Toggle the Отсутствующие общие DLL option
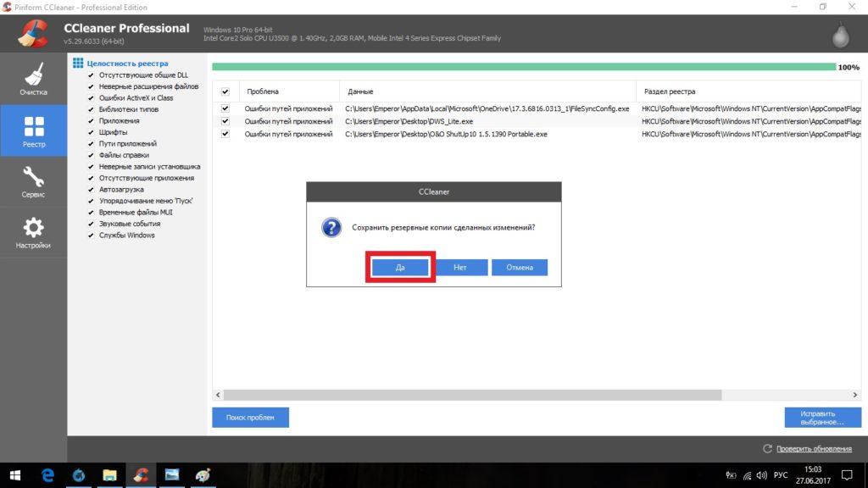868x488 pixels. tap(91, 75)
